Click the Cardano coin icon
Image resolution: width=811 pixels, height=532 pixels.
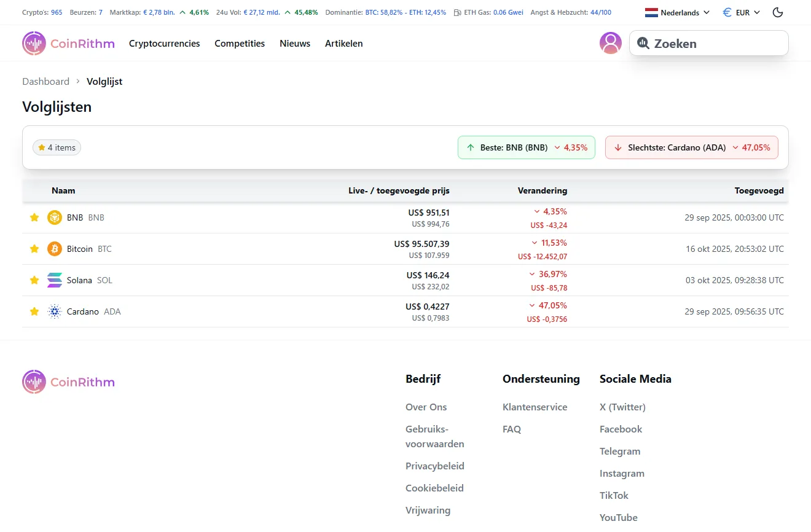click(54, 311)
